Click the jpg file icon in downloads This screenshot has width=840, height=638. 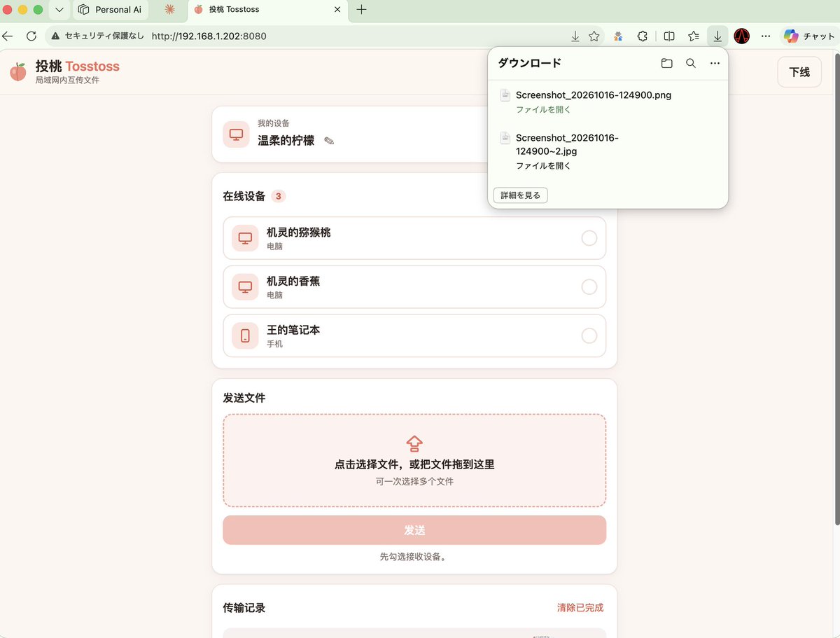coord(505,138)
